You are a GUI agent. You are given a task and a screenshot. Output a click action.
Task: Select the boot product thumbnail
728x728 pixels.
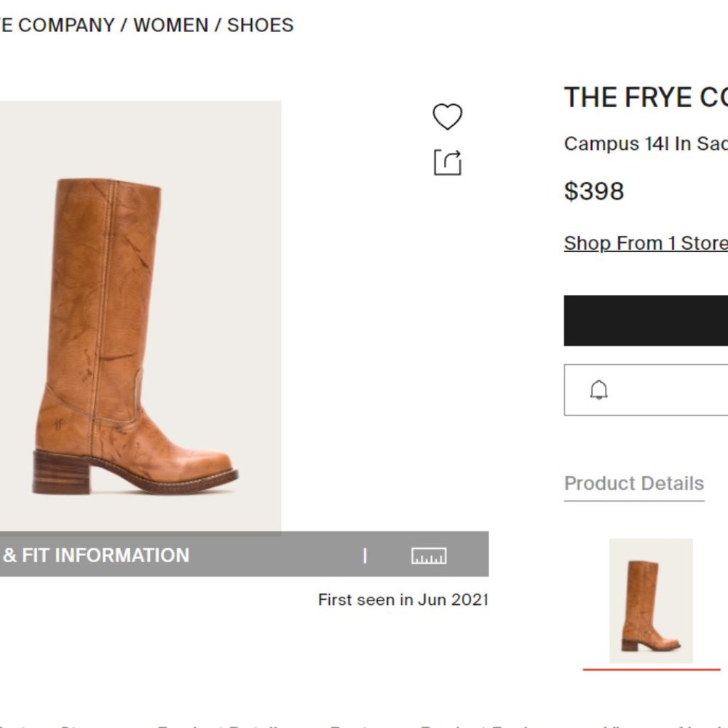pos(652,599)
